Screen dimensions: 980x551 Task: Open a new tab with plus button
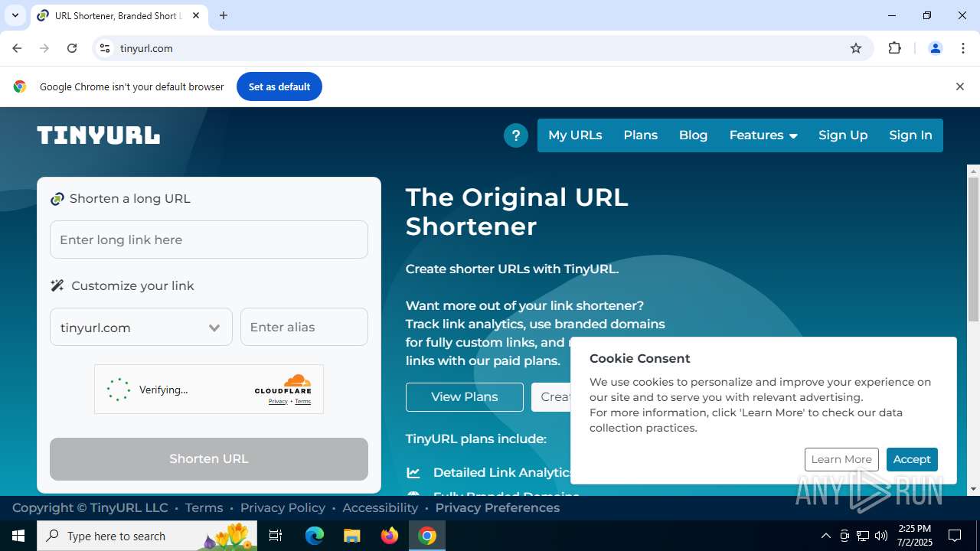pyautogui.click(x=224, y=15)
